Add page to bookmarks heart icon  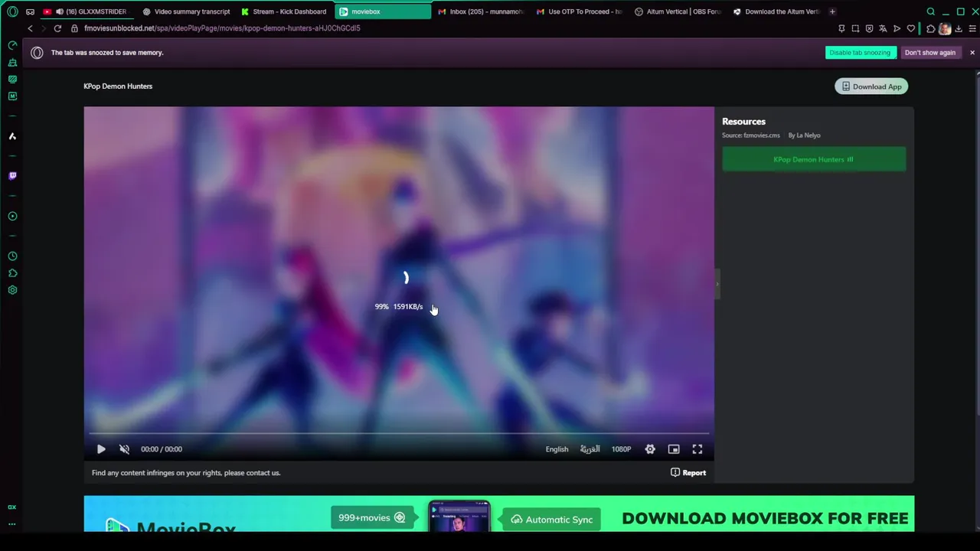pyautogui.click(x=911, y=28)
